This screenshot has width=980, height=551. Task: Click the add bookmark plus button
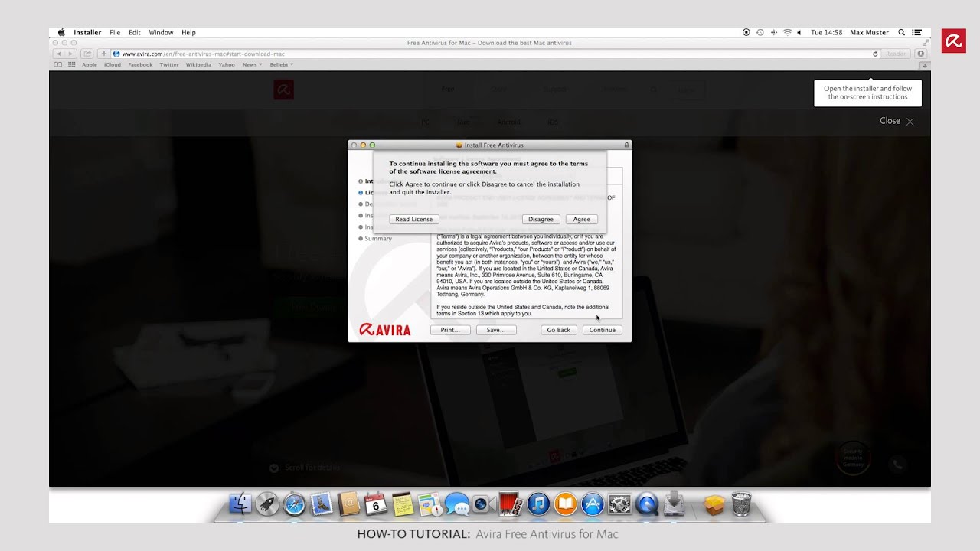pos(104,54)
